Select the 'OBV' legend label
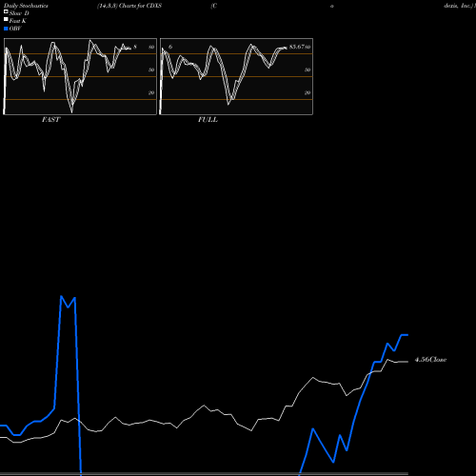Viewport: 476px width, 476px height. click(x=15, y=29)
